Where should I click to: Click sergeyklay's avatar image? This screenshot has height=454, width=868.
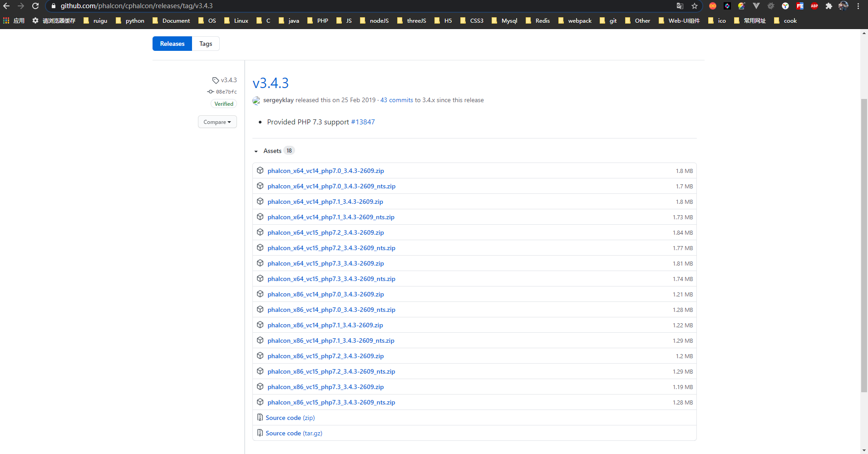tap(256, 100)
